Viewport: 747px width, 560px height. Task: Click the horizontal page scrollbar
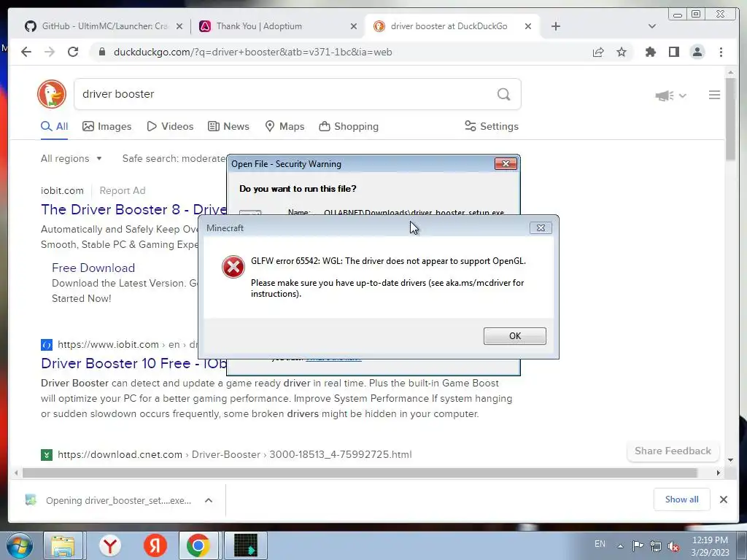coord(360,472)
